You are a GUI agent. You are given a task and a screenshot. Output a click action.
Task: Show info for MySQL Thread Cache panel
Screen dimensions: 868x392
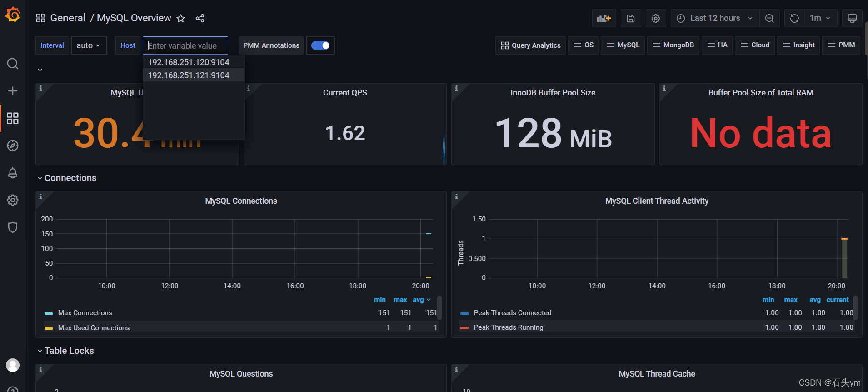tap(456, 369)
